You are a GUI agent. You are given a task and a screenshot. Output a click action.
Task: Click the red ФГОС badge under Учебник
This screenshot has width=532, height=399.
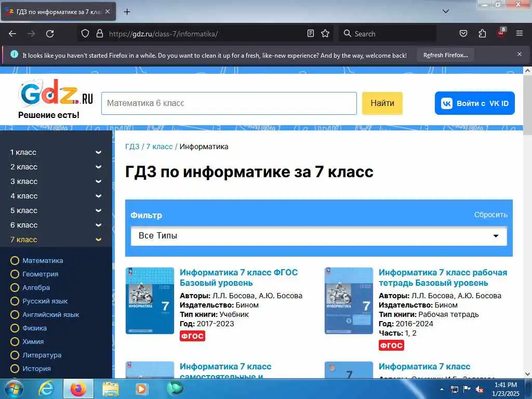pyautogui.click(x=192, y=336)
